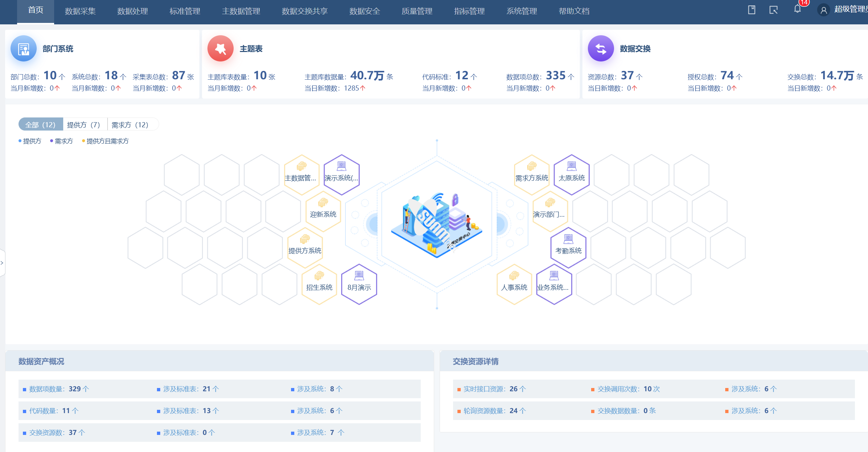Open the 系统管理 menu
This screenshot has width=868, height=452.
[522, 11]
